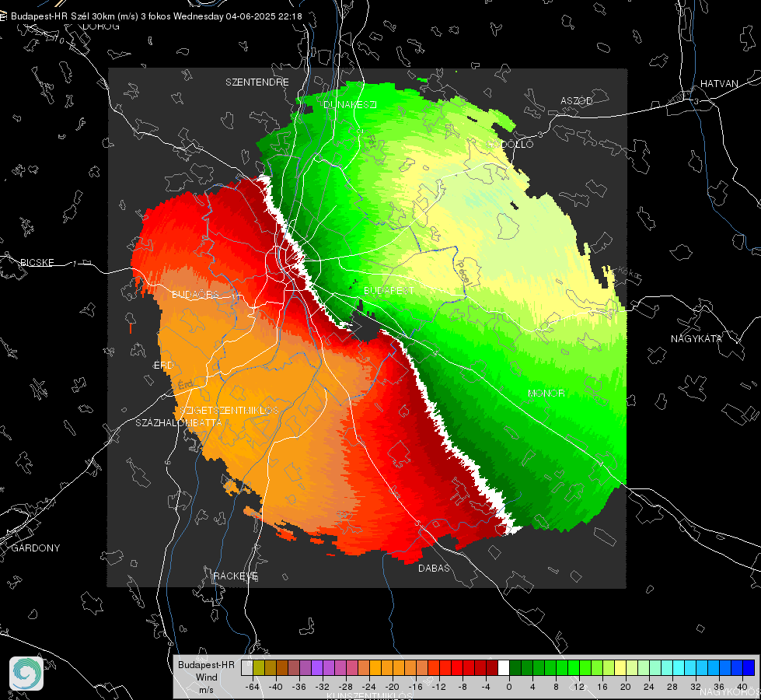
Task: Click the radar title text 'Budapest-HR Szél 30km'
Action: (x=62, y=16)
